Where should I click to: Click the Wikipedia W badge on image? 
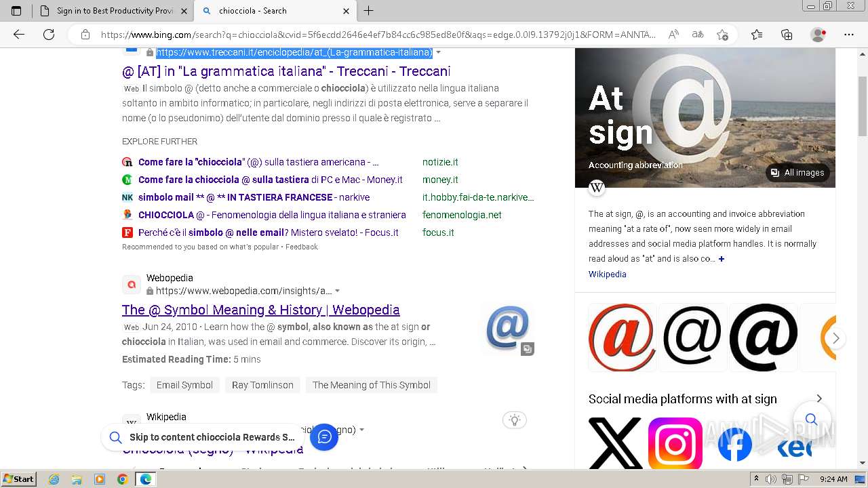(597, 188)
